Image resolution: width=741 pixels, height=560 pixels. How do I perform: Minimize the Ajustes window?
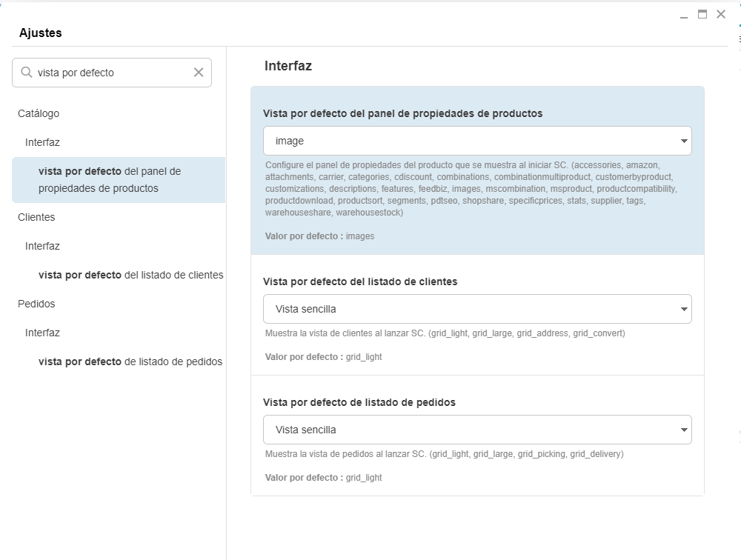tap(684, 16)
